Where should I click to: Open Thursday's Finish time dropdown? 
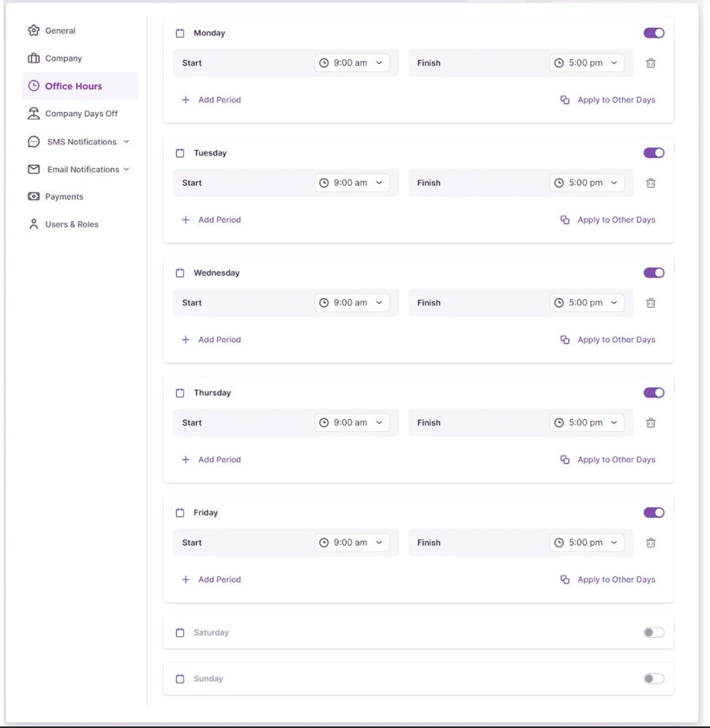click(587, 423)
